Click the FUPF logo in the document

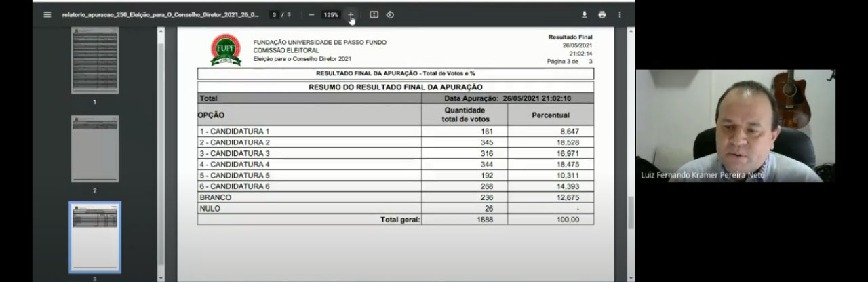[226, 49]
